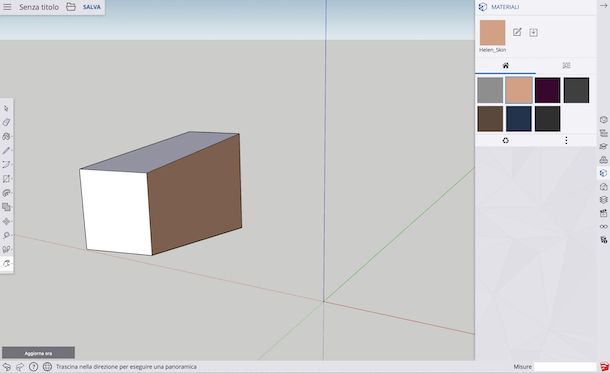Open the Scenes clapperboard panel icon
610x373 pixels.
point(603,213)
